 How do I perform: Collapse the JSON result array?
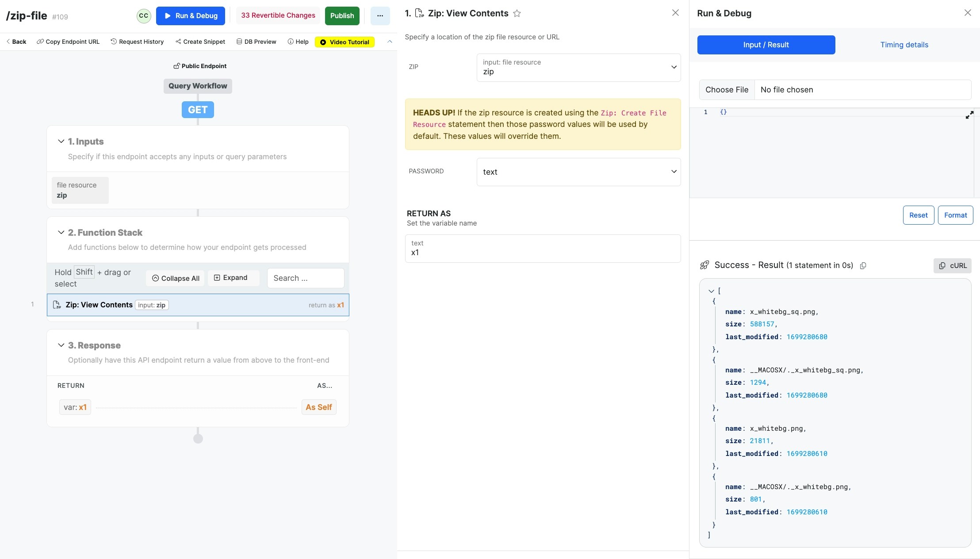click(711, 291)
